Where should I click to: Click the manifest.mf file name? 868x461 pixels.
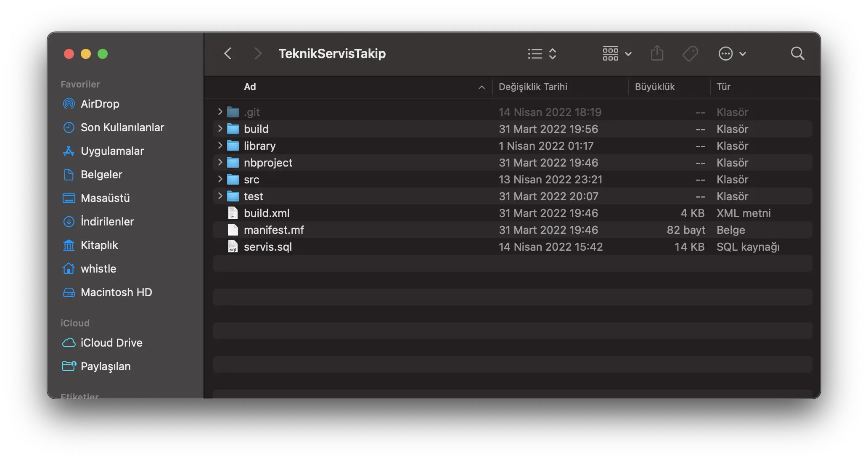(274, 230)
